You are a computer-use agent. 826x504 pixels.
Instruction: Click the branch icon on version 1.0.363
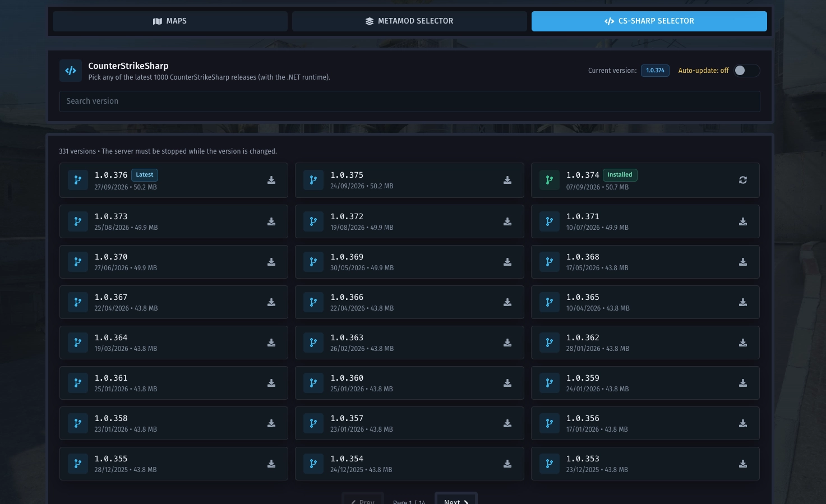click(313, 343)
